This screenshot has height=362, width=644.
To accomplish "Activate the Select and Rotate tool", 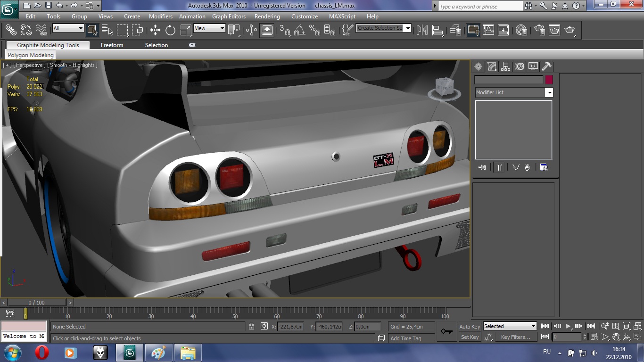I will (170, 30).
